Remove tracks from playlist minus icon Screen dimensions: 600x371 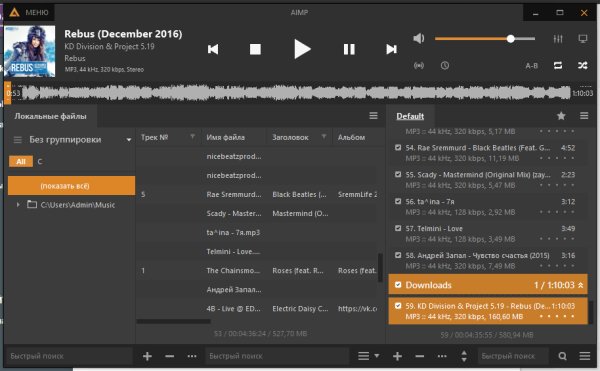coord(419,356)
